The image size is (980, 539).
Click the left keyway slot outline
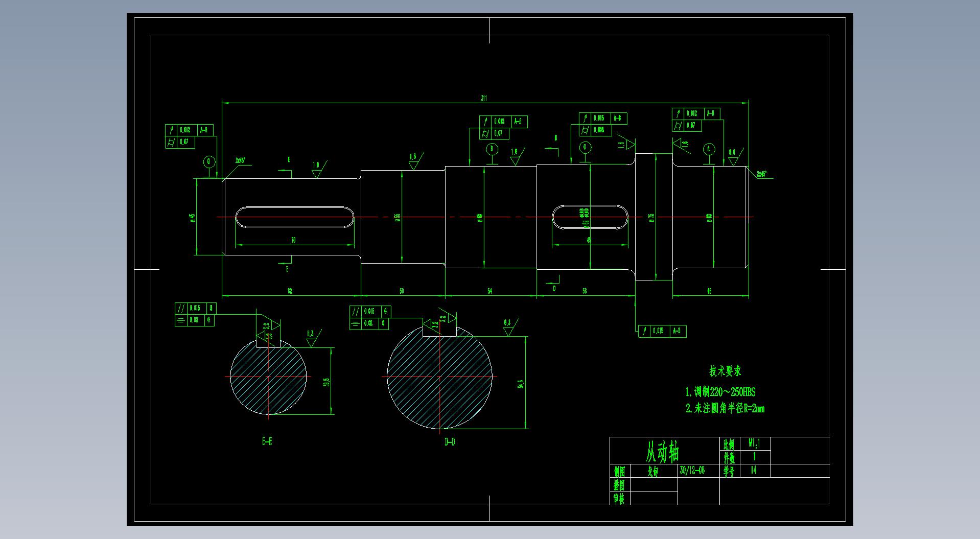(x=295, y=217)
